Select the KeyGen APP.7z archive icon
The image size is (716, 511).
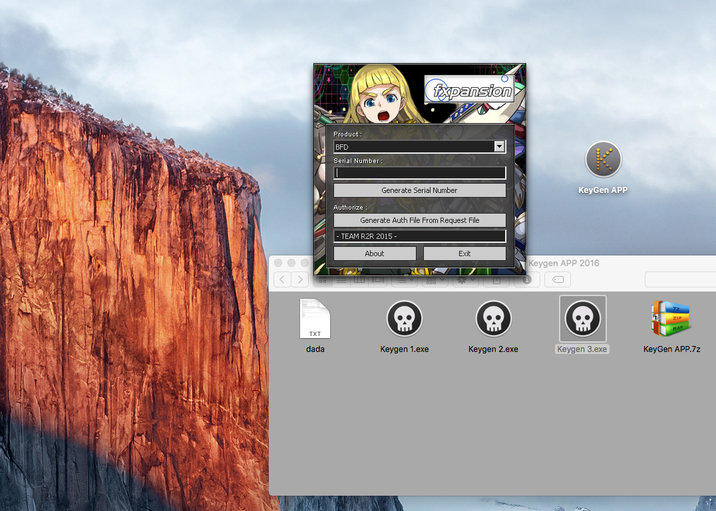click(x=671, y=318)
